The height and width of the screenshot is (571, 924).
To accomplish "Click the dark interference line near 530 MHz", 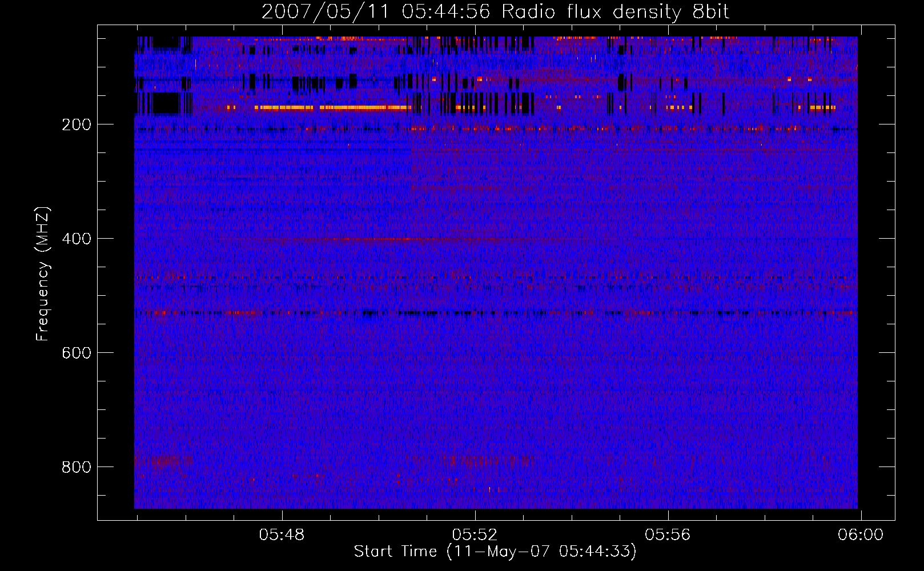I will [x=496, y=313].
